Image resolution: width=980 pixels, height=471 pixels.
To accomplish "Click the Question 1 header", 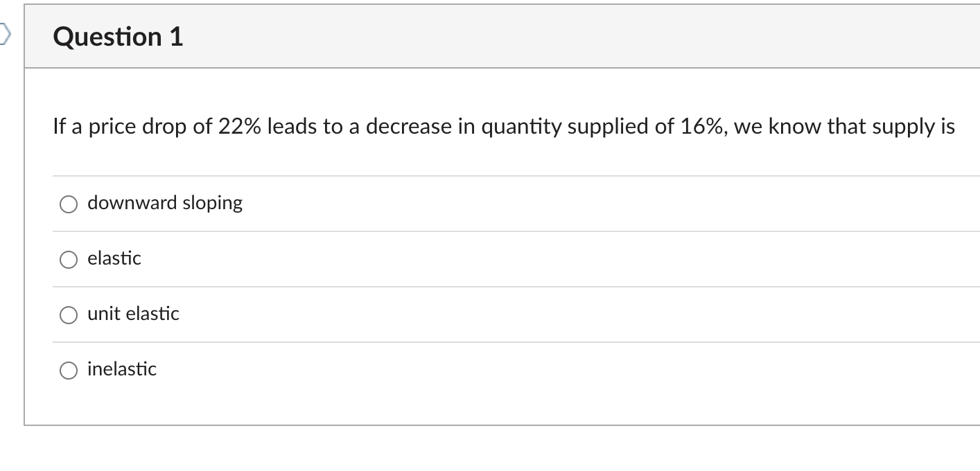I will click(118, 36).
